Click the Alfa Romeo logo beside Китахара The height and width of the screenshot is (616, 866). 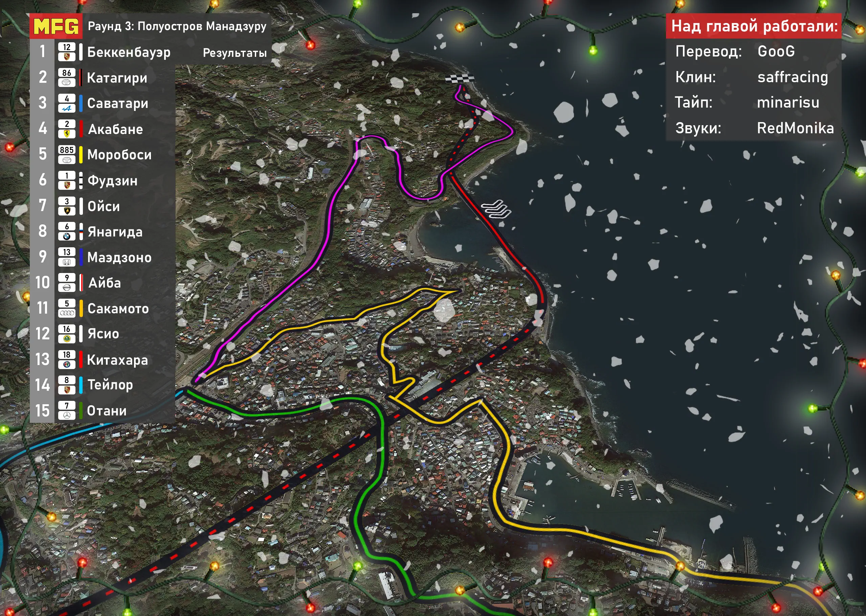click(x=67, y=364)
